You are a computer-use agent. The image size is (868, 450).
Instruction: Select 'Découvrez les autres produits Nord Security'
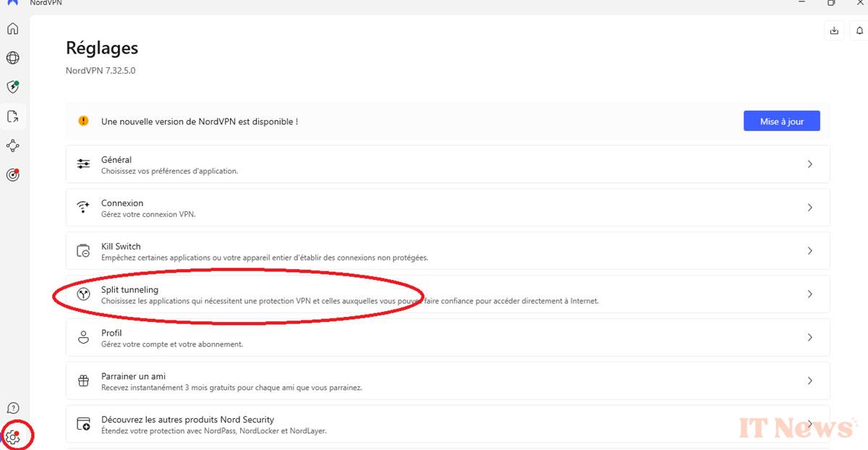(188, 420)
